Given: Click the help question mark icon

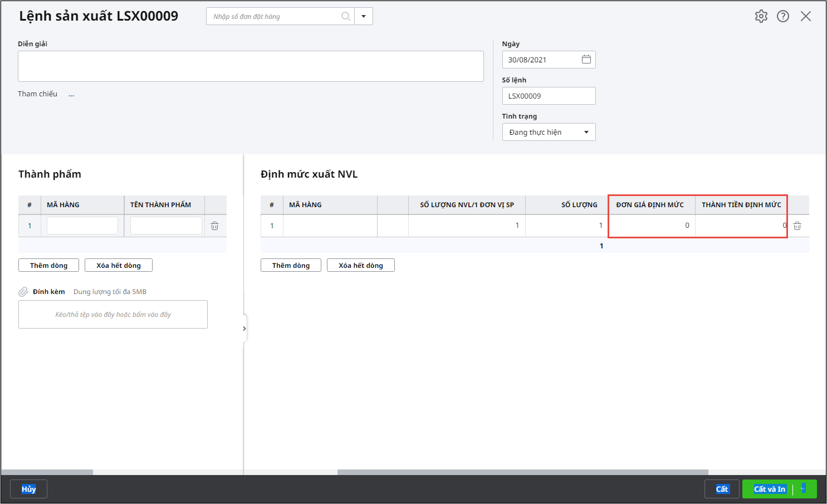Looking at the screenshot, I should point(783,16).
